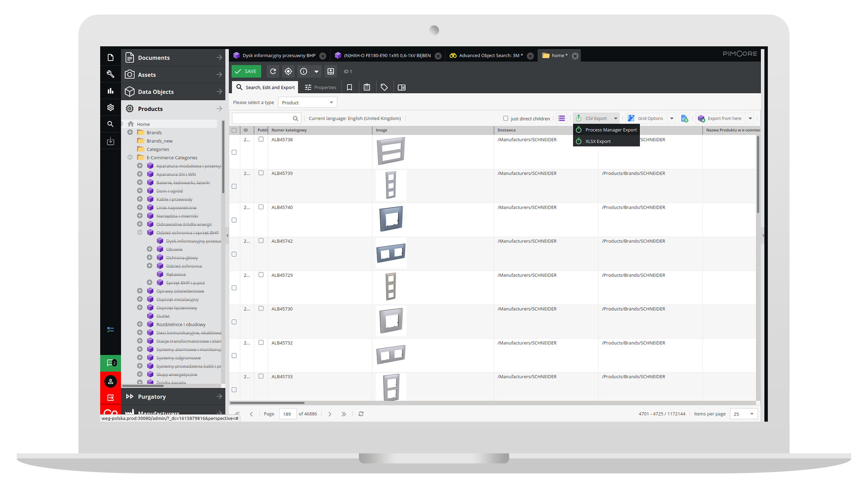Open the Search magnifier icon in sidebar
This screenshot has width=868, height=488.
click(x=110, y=124)
